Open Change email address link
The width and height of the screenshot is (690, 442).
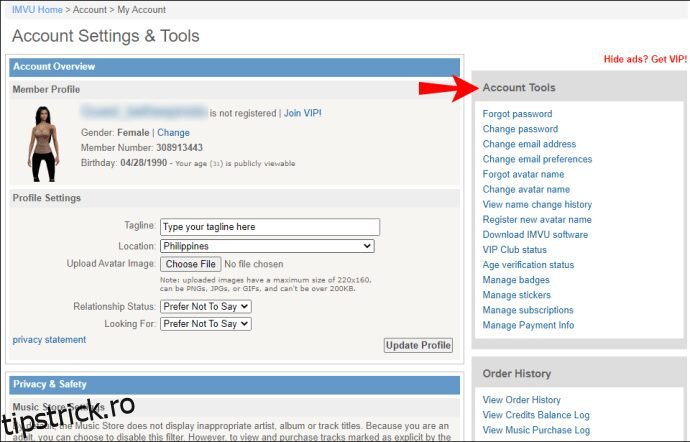click(529, 144)
